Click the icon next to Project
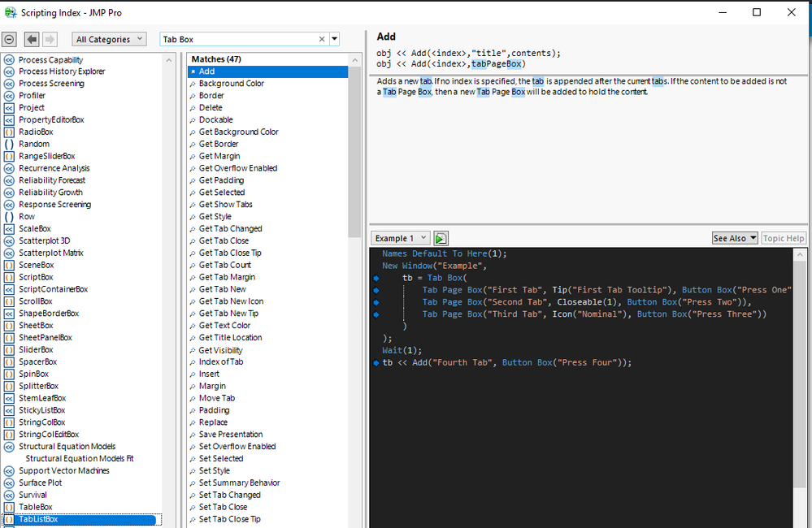 [9, 108]
